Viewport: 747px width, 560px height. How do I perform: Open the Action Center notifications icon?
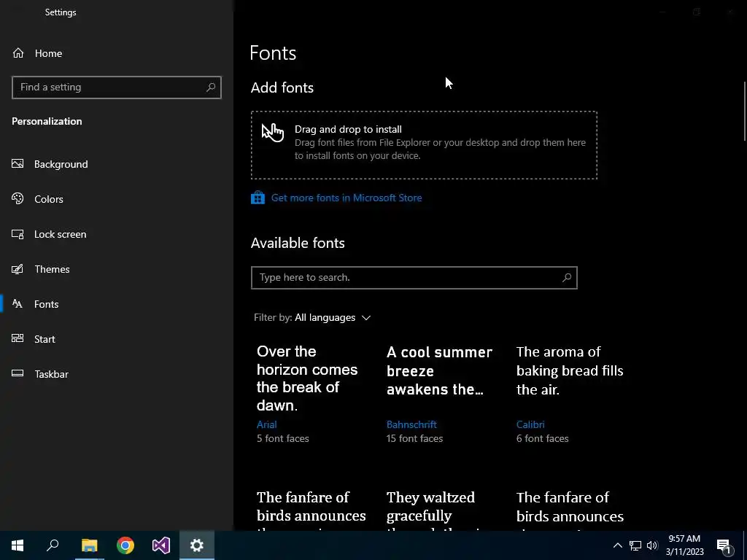point(724,545)
